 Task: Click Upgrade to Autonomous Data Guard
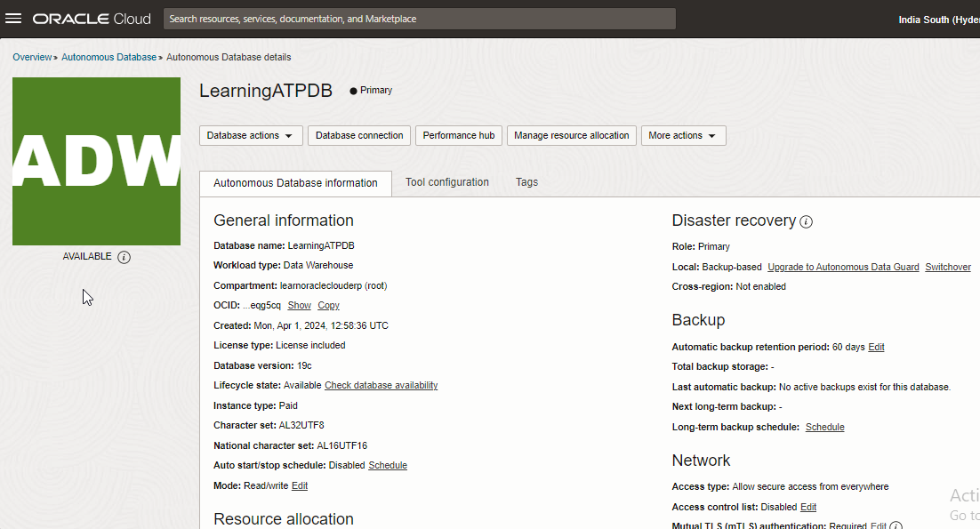coord(843,267)
